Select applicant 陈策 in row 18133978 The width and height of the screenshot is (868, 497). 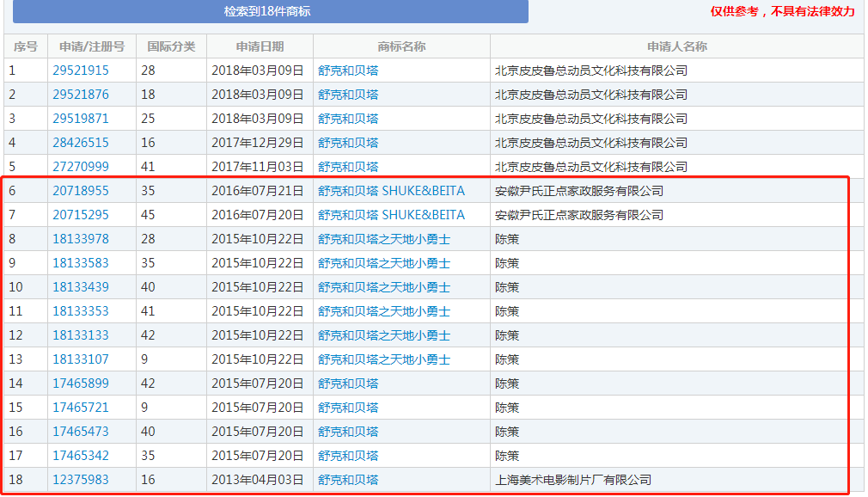pos(507,239)
